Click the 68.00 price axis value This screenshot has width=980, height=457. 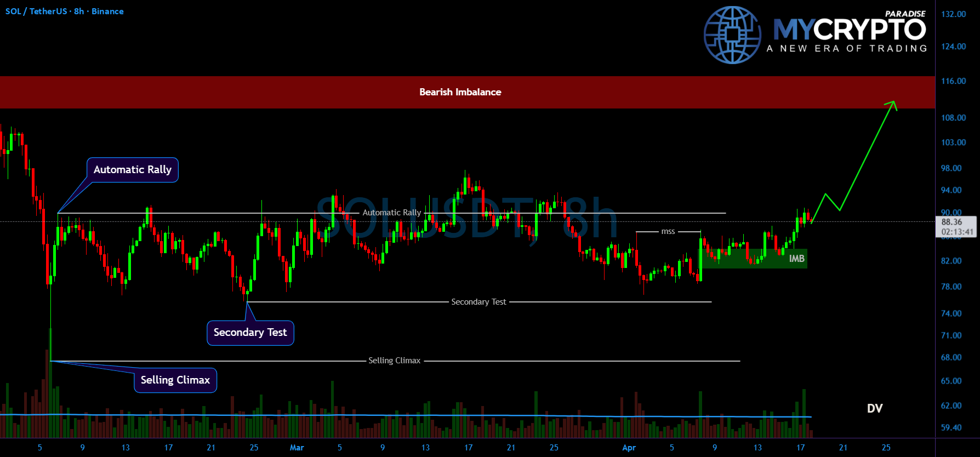click(x=951, y=357)
